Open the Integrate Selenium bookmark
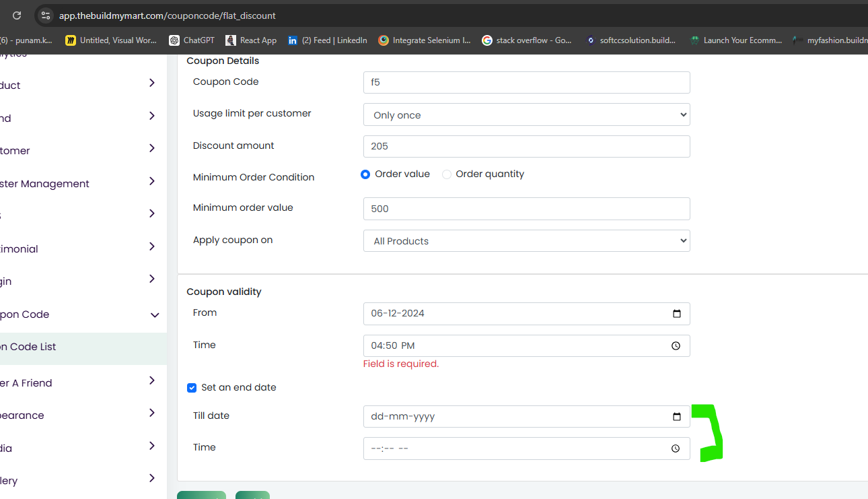This screenshot has height=499, width=868. coord(425,40)
